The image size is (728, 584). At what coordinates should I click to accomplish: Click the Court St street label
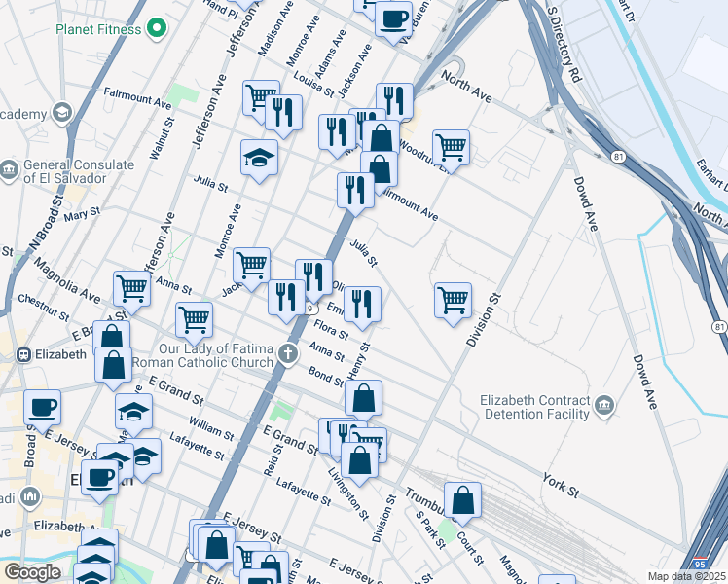pyautogui.click(x=470, y=548)
